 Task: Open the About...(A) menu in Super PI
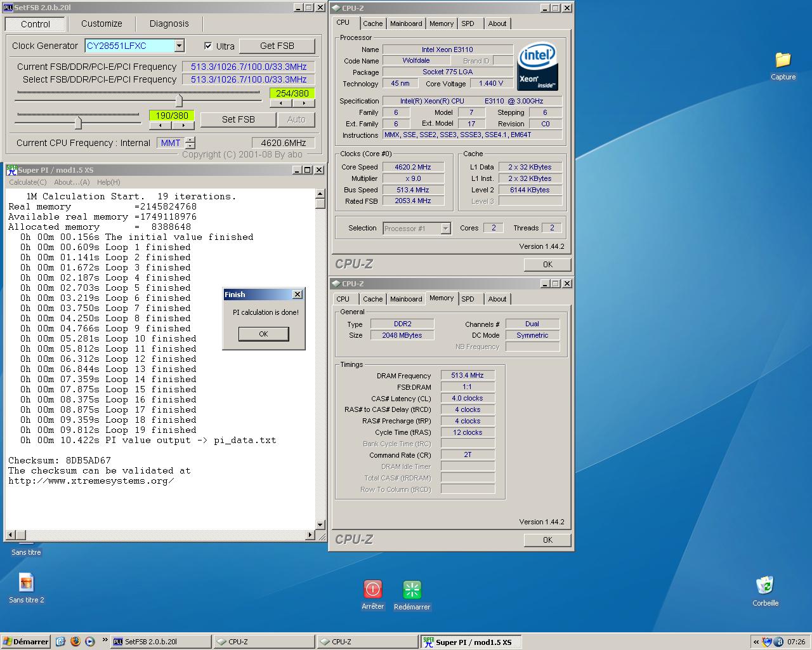click(72, 182)
